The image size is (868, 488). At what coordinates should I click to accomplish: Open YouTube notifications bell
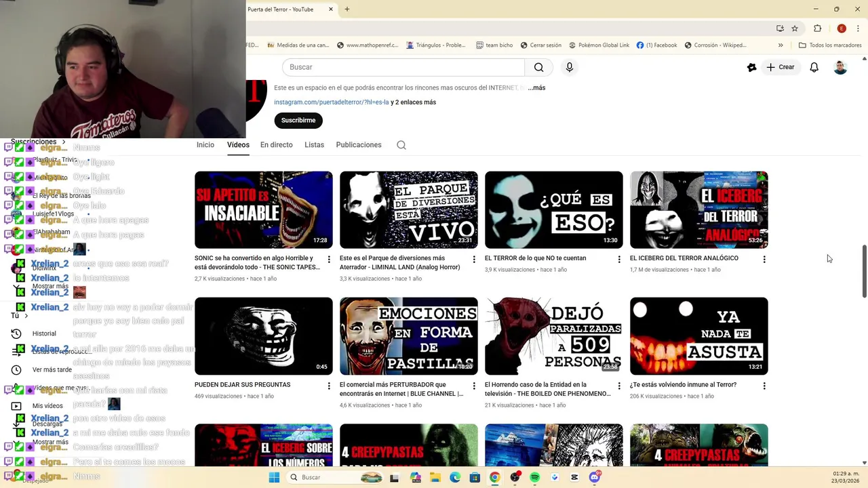[x=814, y=67]
